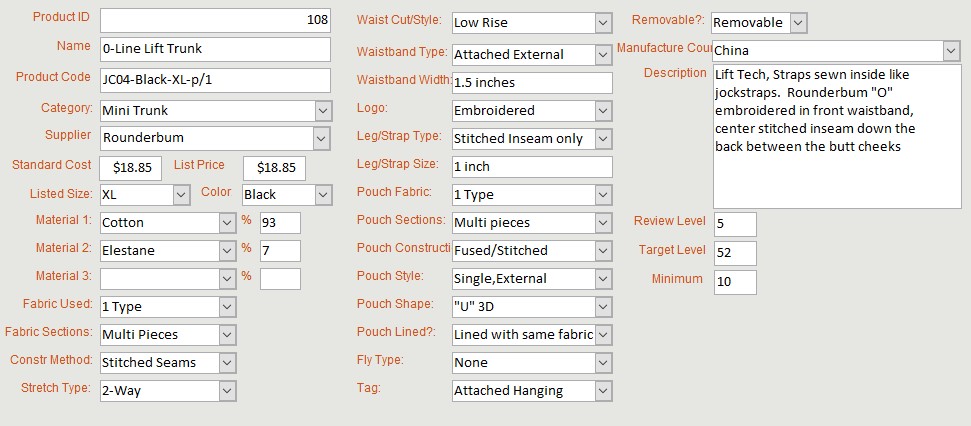
Task: Open the Manufacture Country dropdown showing China
Action: pyautogui.click(x=951, y=50)
